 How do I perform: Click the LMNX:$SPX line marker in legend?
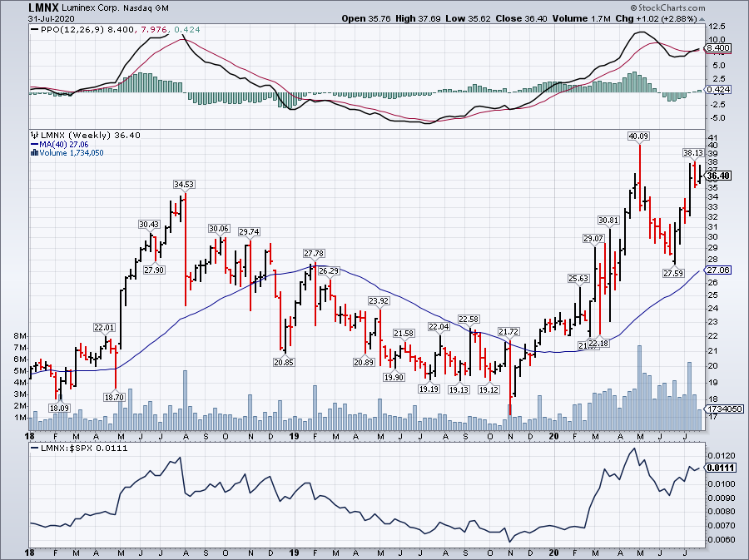34,448
